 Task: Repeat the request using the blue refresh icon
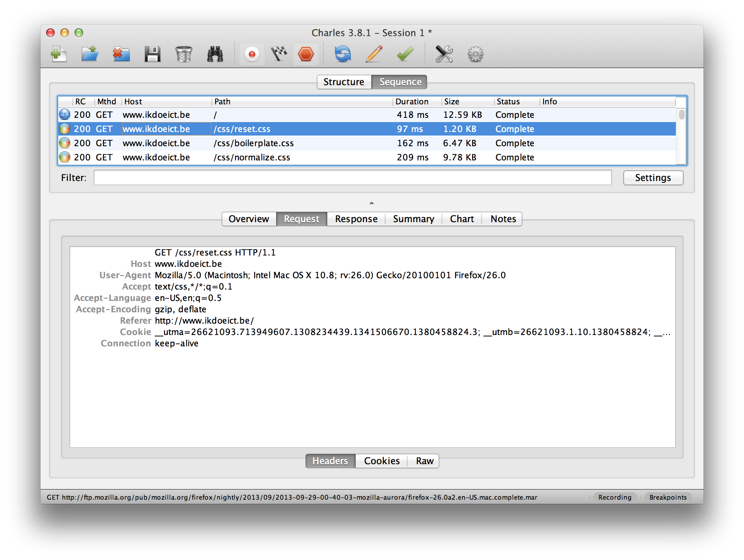pyautogui.click(x=343, y=54)
